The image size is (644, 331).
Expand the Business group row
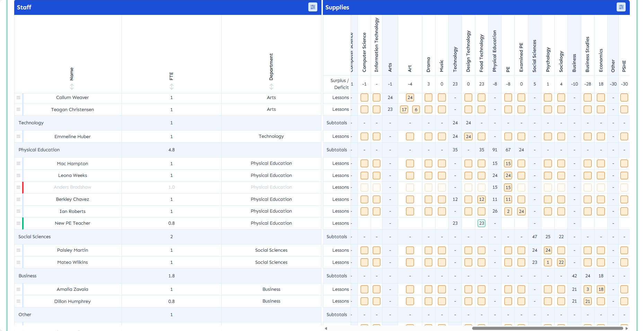[x=28, y=276]
